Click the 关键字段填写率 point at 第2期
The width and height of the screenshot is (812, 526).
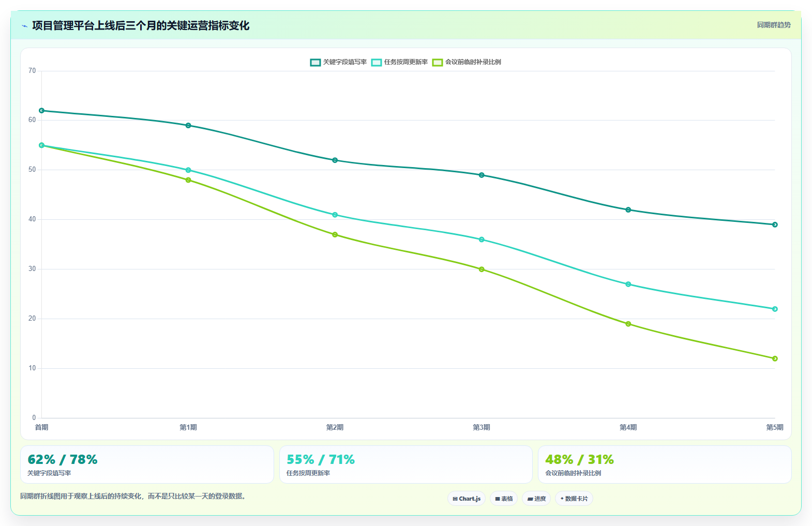(x=335, y=160)
